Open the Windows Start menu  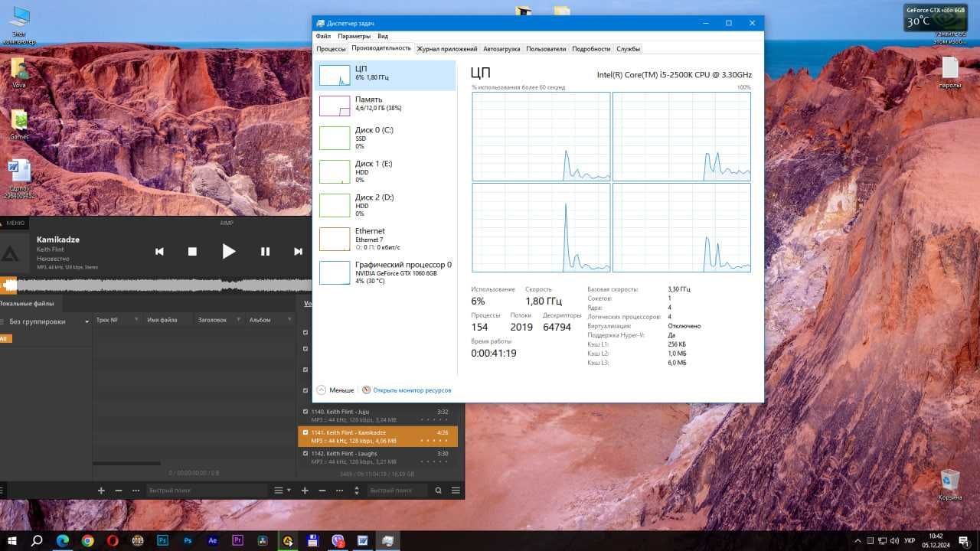[12, 540]
